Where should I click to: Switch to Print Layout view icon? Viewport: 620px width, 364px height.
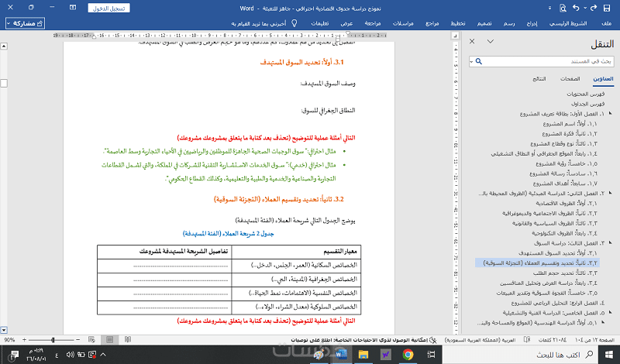[109, 339]
